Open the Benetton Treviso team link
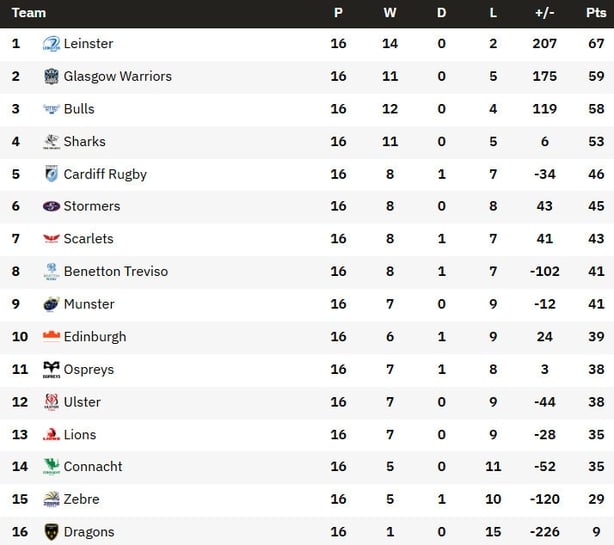 click(x=116, y=271)
